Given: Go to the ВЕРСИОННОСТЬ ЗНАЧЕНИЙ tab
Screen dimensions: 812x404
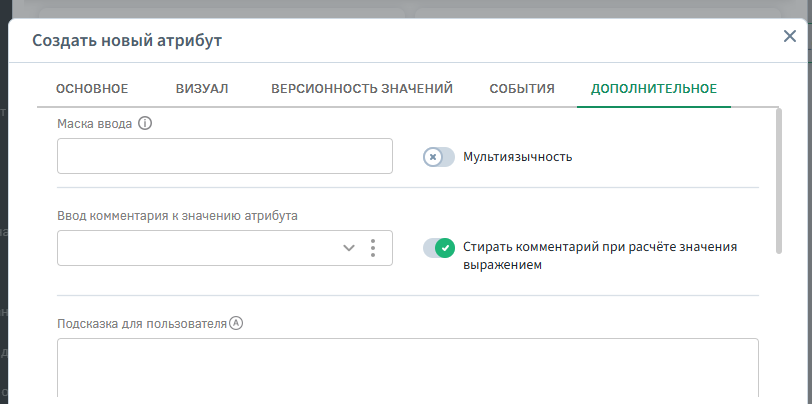Looking at the screenshot, I should click(x=362, y=89).
